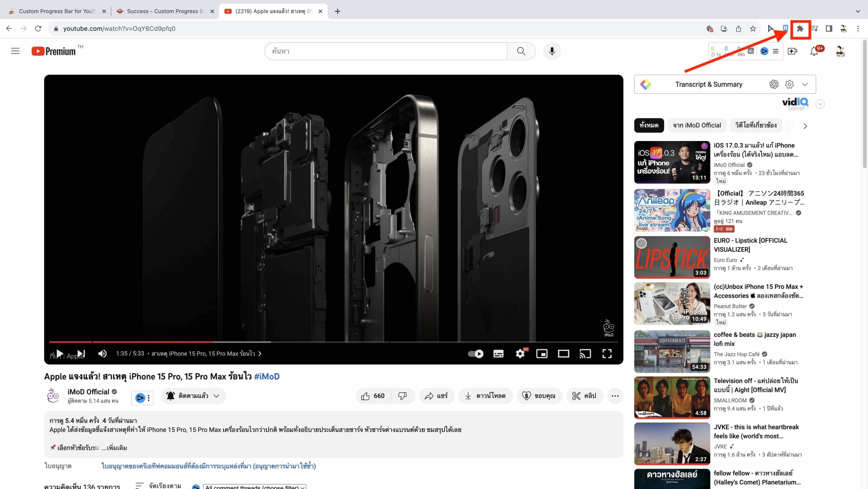
Task: Click the Extensions puzzle icon in Chrome toolbar
Action: (800, 29)
